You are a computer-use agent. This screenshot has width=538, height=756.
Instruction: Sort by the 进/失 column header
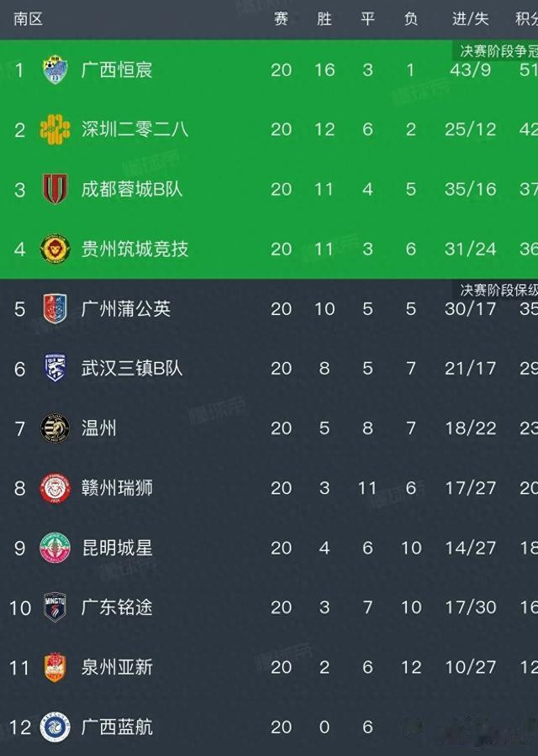click(x=471, y=18)
